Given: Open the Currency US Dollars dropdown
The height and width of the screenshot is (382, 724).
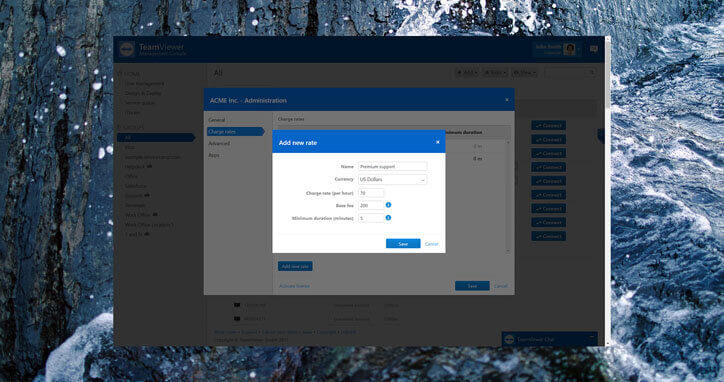Looking at the screenshot, I should (x=392, y=180).
